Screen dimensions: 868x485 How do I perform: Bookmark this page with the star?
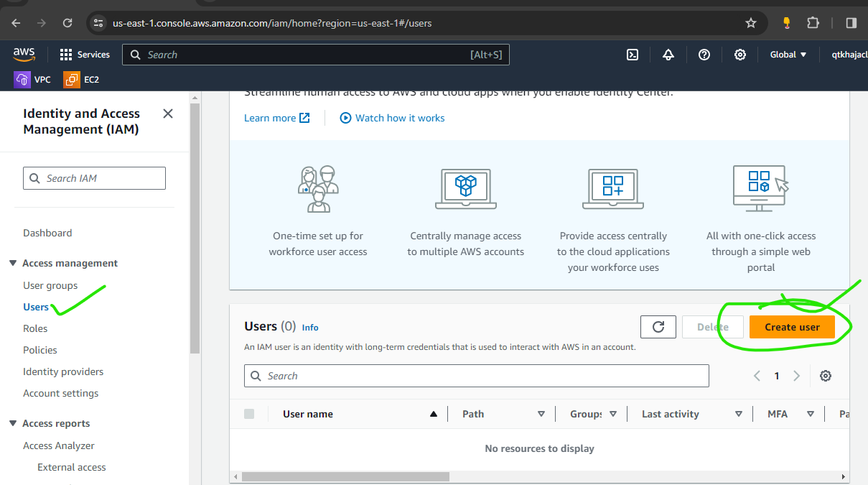coord(751,23)
